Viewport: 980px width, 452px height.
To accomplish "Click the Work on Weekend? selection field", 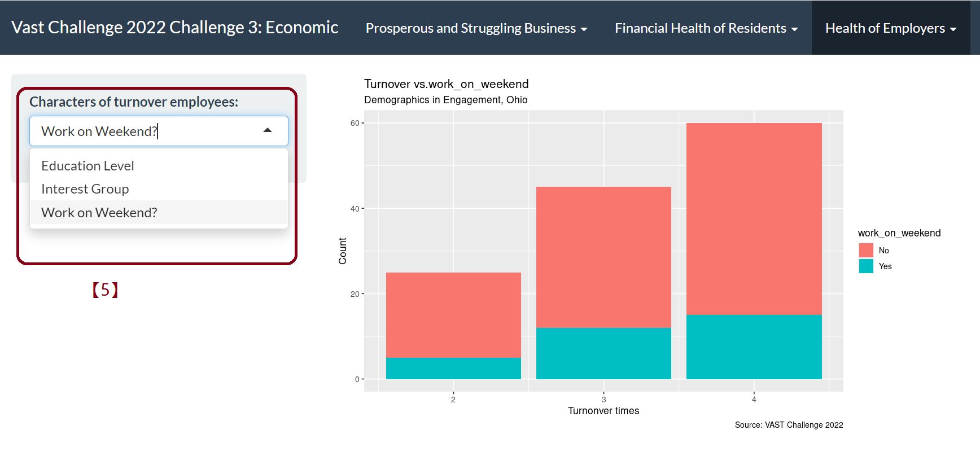I will coord(147,131).
